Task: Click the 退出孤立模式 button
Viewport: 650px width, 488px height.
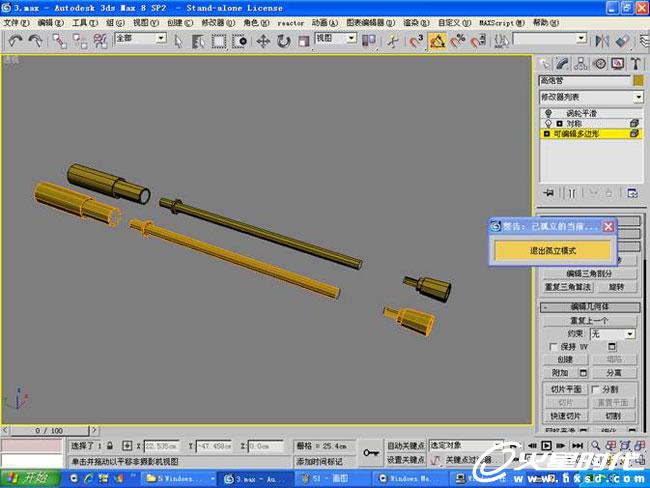Action: pyautogui.click(x=553, y=250)
